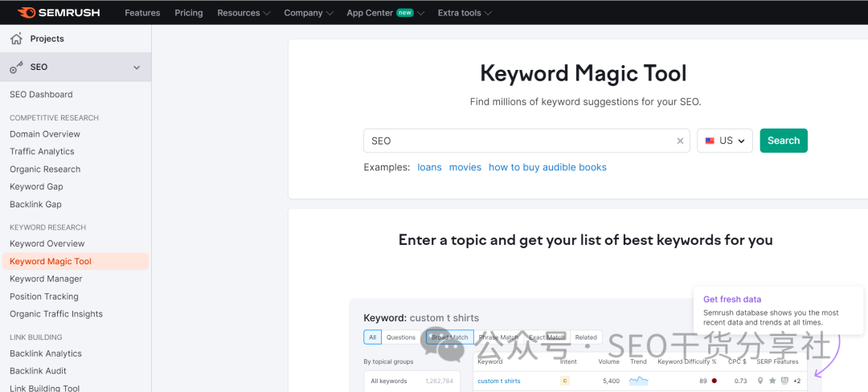Open the US database country selector
The image size is (868, 392).
(725, 141)
